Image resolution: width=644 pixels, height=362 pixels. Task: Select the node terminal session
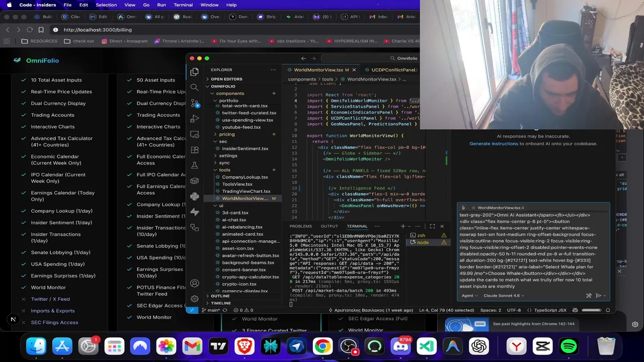point(423,242)
